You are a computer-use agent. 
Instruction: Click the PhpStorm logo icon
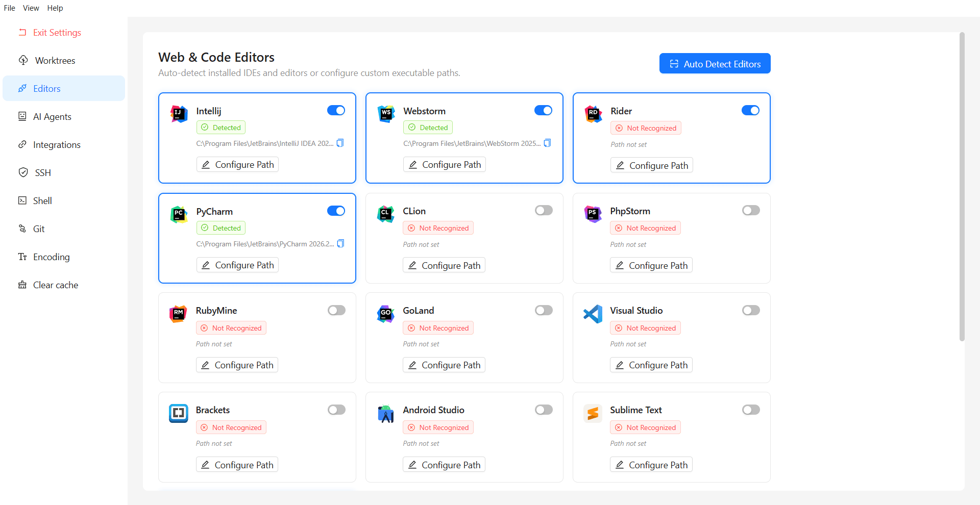593,214
